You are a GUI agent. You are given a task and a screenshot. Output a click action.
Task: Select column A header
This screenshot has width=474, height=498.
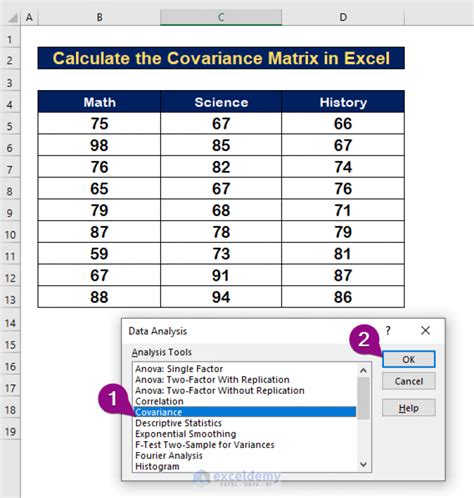click(x=29, y=17)
